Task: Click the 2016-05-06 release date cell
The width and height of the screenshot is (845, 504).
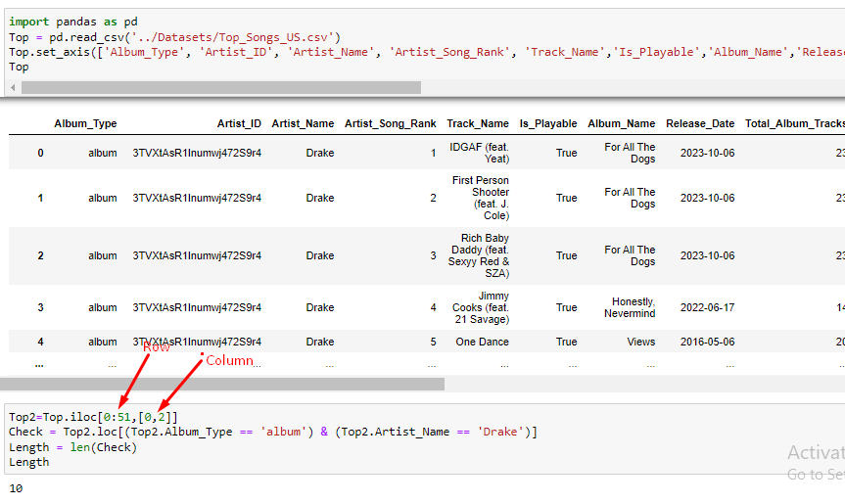Action: pos(707,342)
